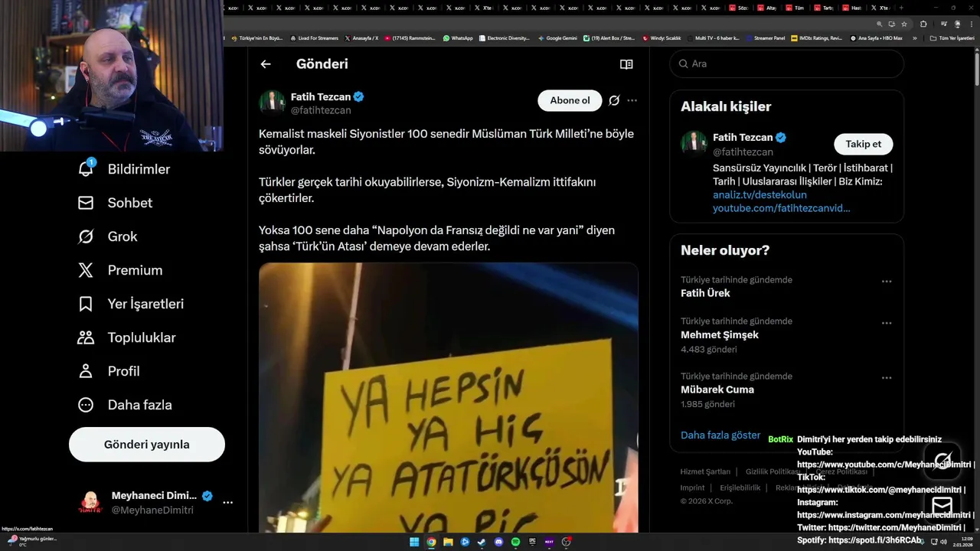Open Livad For Streamers bookmark

click(314, 37)
